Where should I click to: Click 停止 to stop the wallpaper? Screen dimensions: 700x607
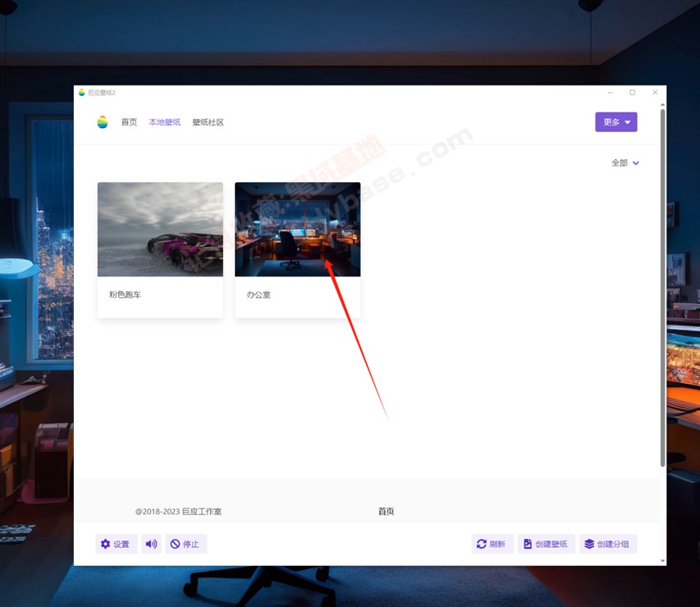coord(185,544)
